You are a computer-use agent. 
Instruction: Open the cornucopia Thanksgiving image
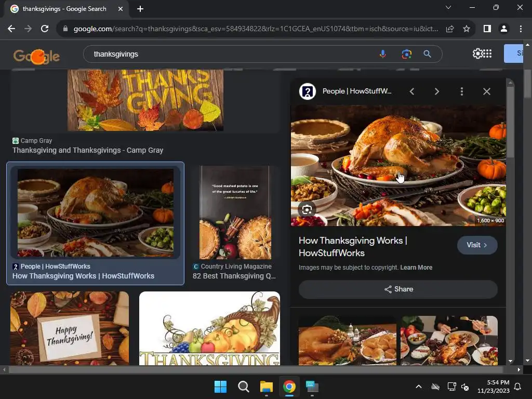[210, 328]
